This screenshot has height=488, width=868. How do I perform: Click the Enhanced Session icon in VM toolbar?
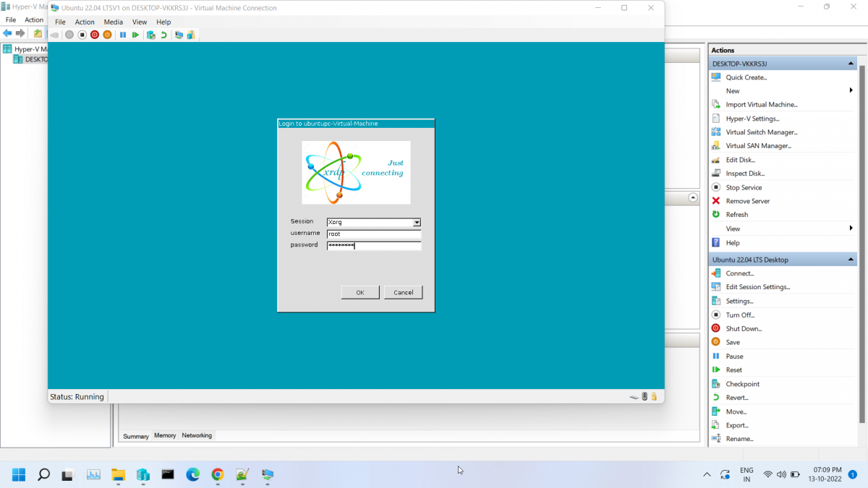click(179, 35)
